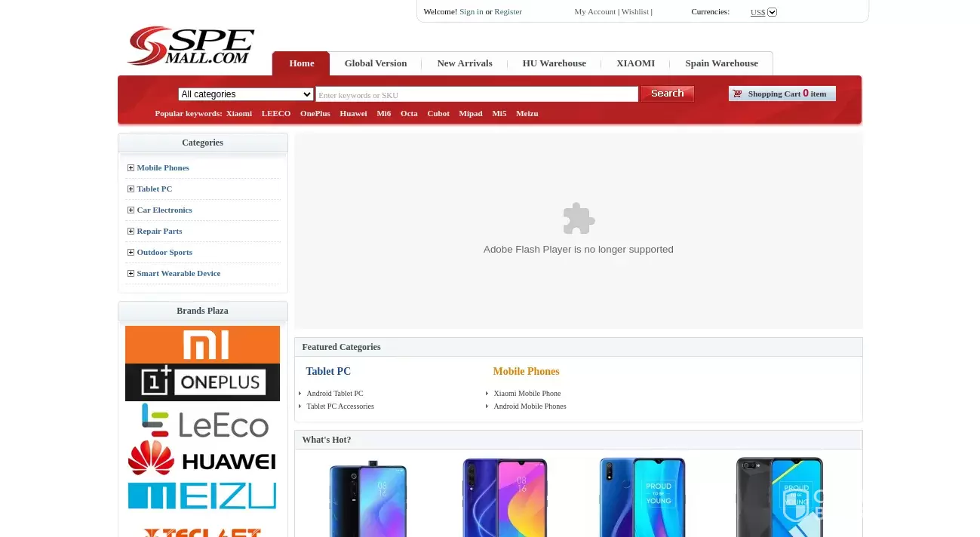Screen dimensions: 980x537
Task: Open the Wishlist link
Action: click(x=635, y=11)
